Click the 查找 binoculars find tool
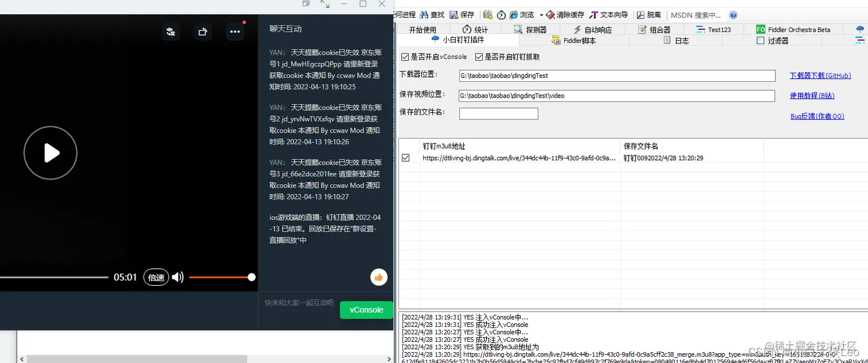The height and width of the screenshot is (363, 868). [432, 15]
